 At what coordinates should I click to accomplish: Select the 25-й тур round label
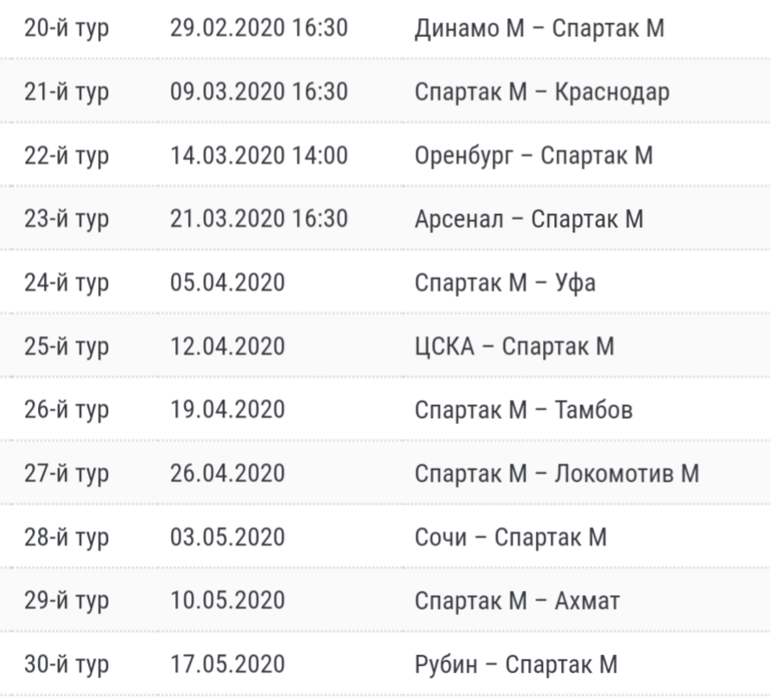(x=66, y=347)
